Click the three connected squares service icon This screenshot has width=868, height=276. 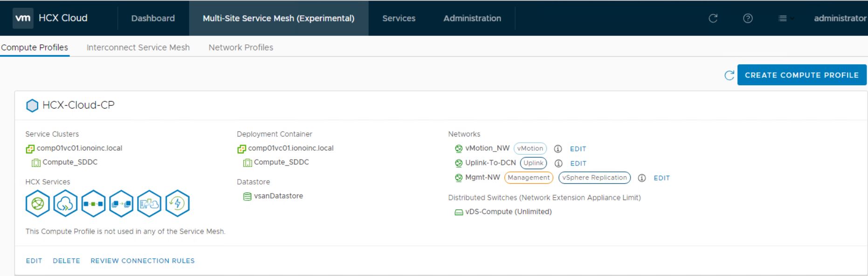click(93, 204)
